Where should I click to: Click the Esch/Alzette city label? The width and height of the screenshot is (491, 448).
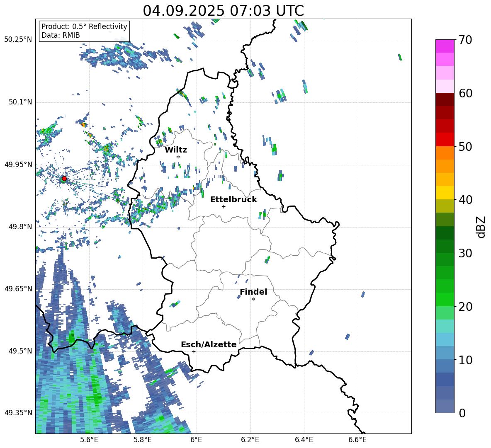(209, 344)
